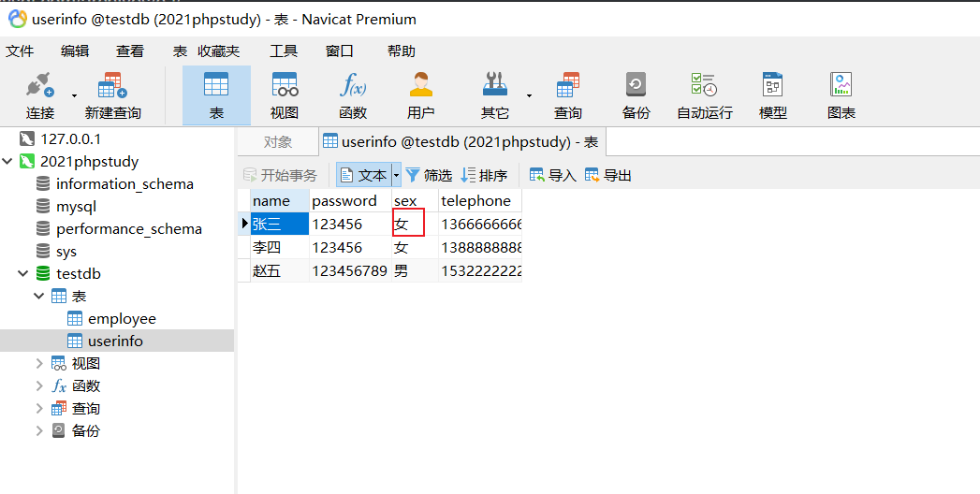Viewport: 980px width, 494px height.
Task: Open the 帮助 menu
Action: click(x=402, y=51)
